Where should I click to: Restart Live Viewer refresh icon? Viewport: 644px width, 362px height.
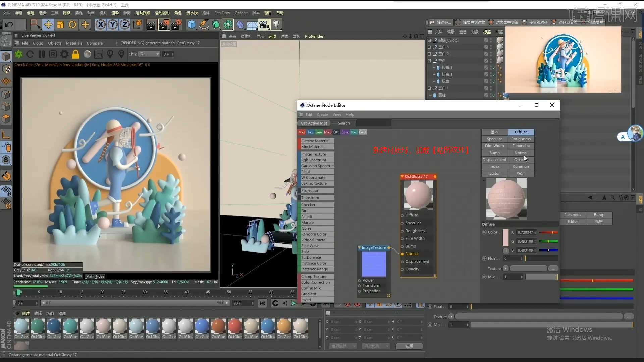pyautogui.click(x=30, y=54)
